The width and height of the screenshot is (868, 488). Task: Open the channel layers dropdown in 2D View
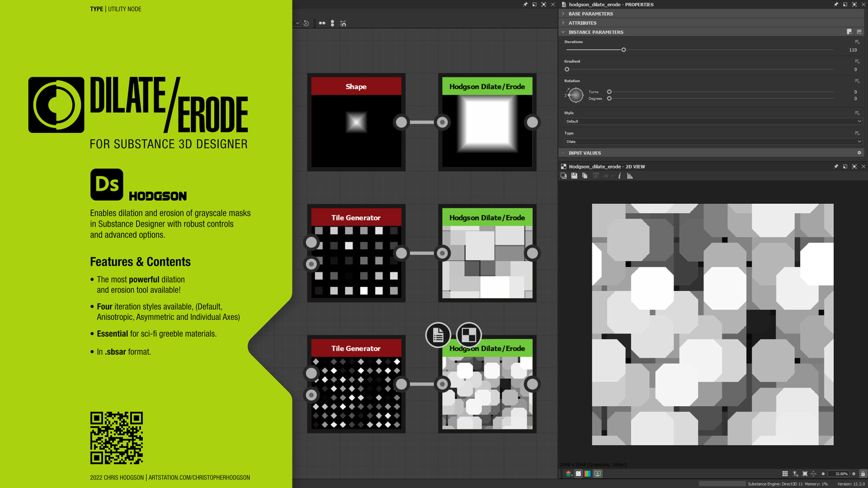pos(569,473)
